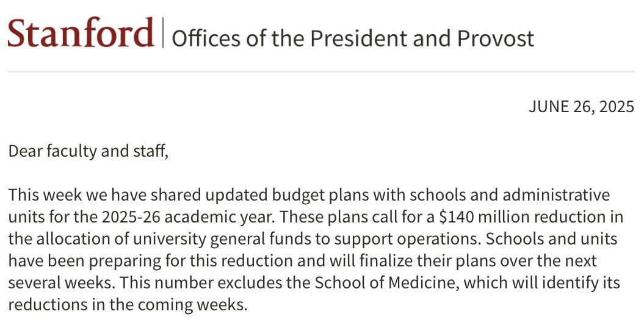This screenshot has height=320, width=644.
Task: Click the Stanford wordmark logo
Action: pyautogui.click(x=81, y=33)
